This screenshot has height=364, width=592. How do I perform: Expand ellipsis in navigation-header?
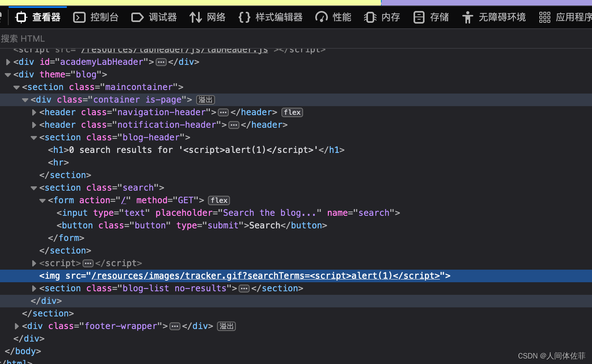(x=223, y=112)
